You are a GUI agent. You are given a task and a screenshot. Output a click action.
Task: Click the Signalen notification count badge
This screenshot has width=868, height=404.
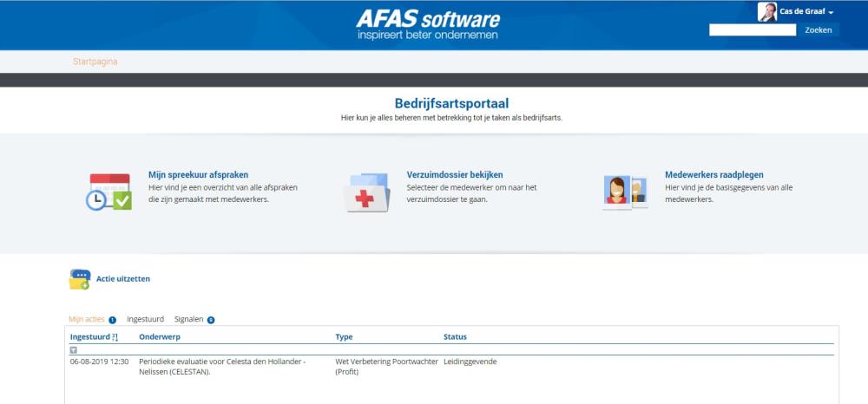pos(211,320)
